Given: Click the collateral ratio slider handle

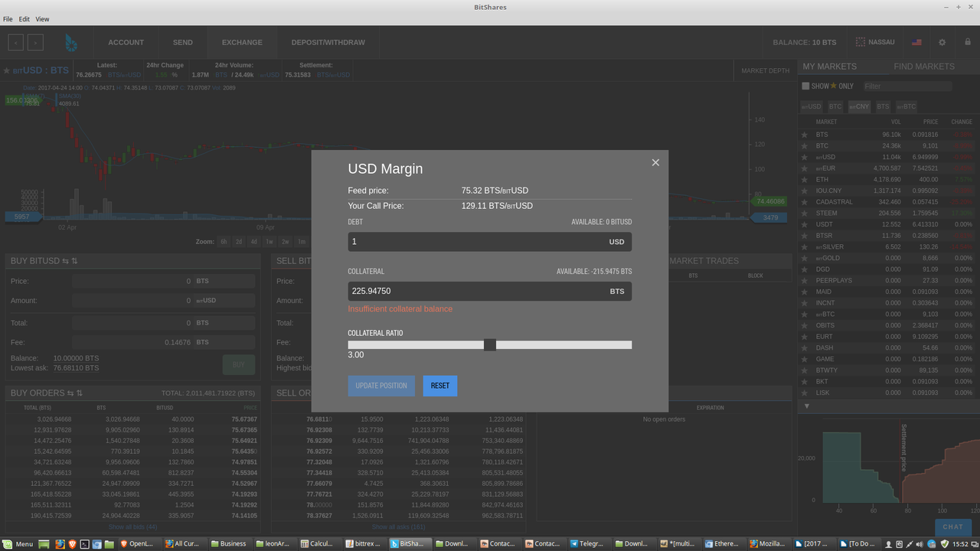Looking at the screenshot, I should 490,345.
